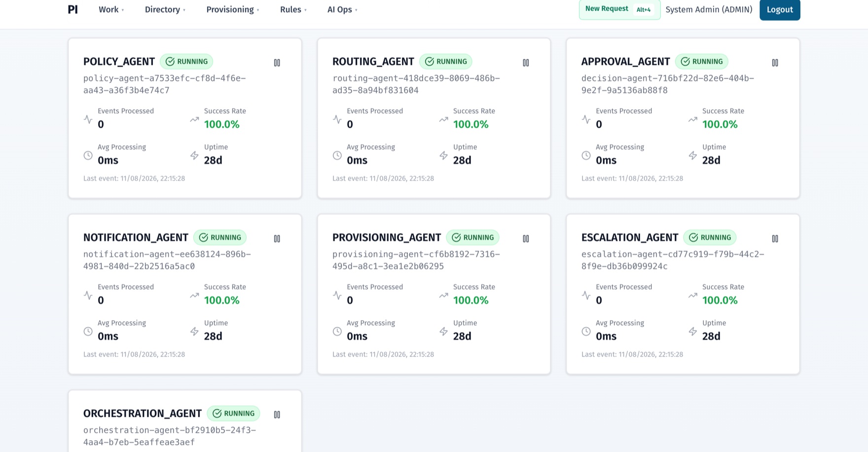
Task: Open the Work dropdown menu
Action: pyautogui.click(x=111, y=9)
